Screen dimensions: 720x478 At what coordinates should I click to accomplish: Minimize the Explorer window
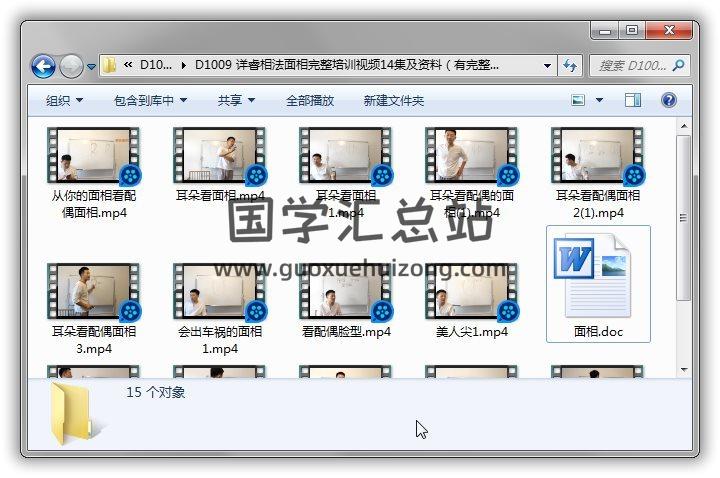pos(605,31)
